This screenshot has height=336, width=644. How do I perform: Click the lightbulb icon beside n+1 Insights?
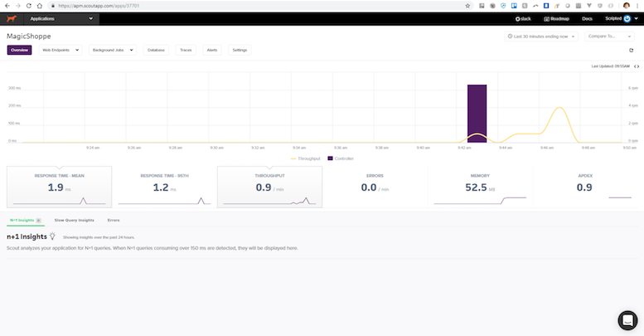52,236
